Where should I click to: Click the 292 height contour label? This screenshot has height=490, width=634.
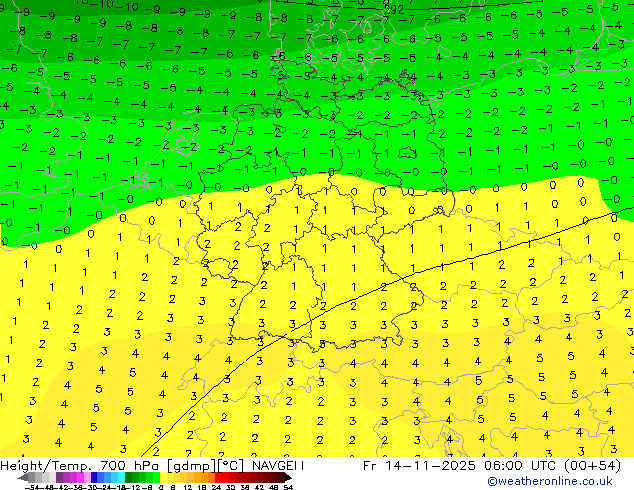pos(393,10)
